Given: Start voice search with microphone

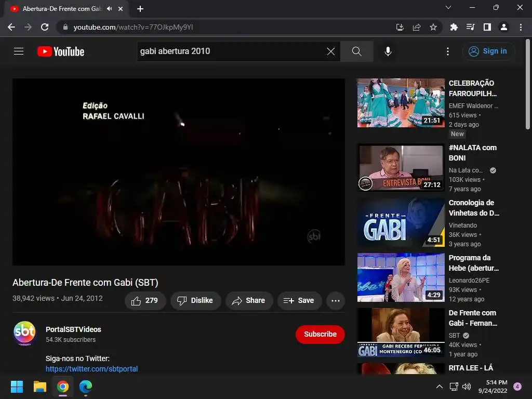Looking at the screenshot, I should pos(388,51).
